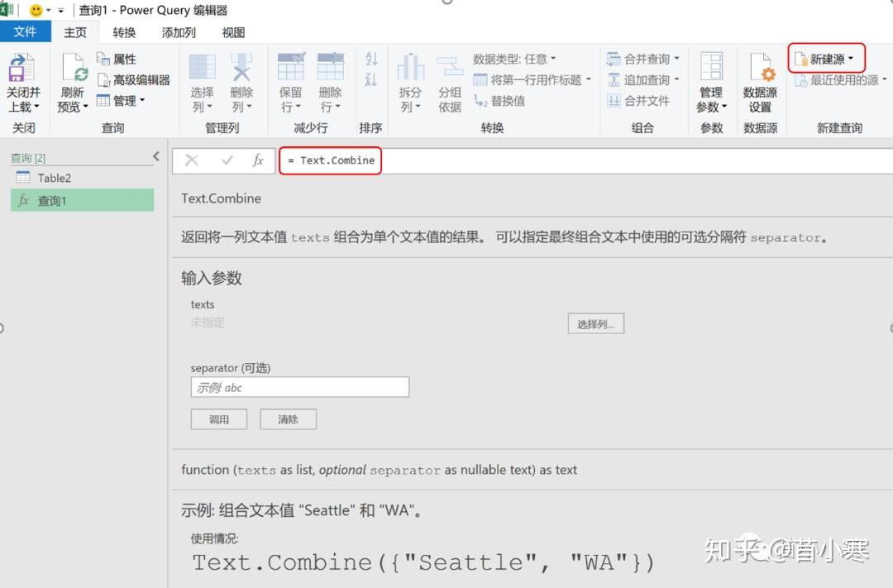Click the 清除 (Clear) button
893x588 pixels.
(288, 418)
